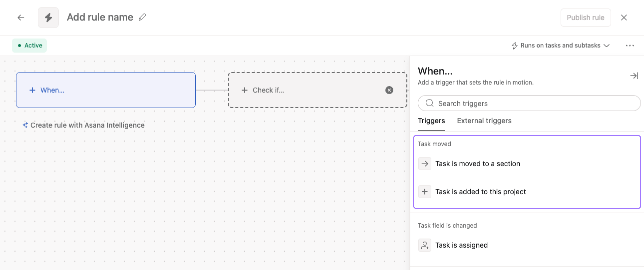Switch to the External triggers tab
This screenshot has height=270, width=644.
click(x=484, y=121)
